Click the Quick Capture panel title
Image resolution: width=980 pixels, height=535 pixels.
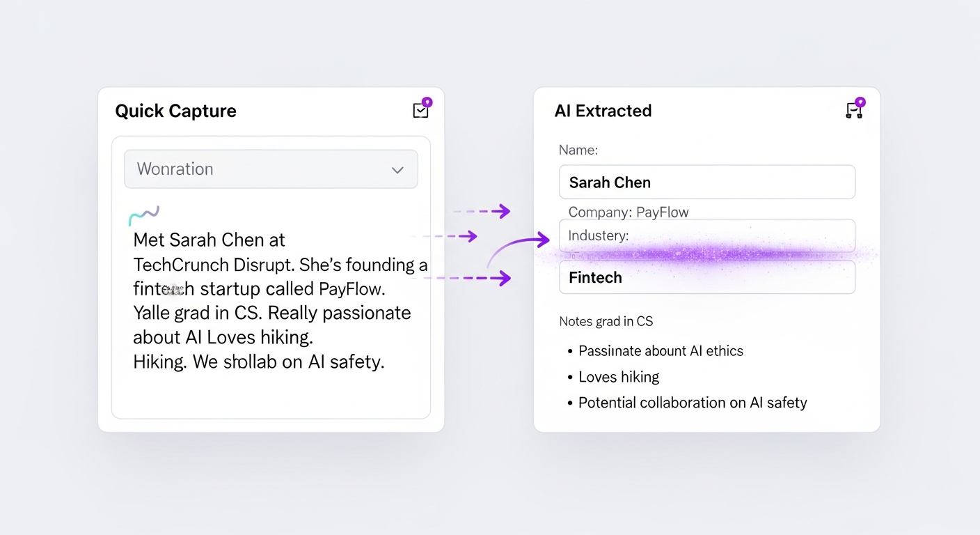click(175, 111)
